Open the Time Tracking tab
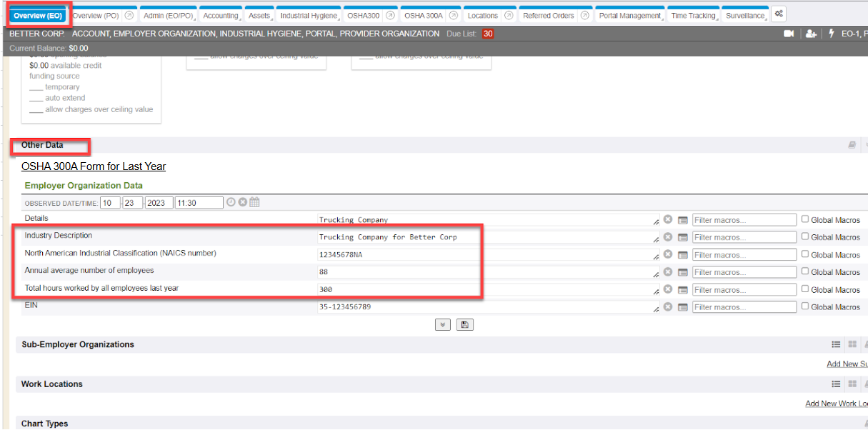 pyautogui.click(x=692, y=15)
